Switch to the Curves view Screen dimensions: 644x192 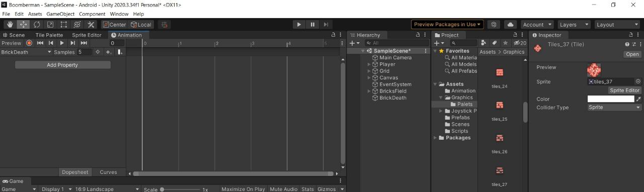click(x=108, y=172)
